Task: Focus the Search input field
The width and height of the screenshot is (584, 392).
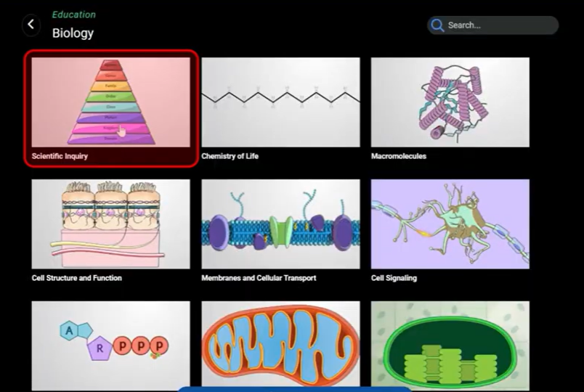Action: (x=492, y=25)
